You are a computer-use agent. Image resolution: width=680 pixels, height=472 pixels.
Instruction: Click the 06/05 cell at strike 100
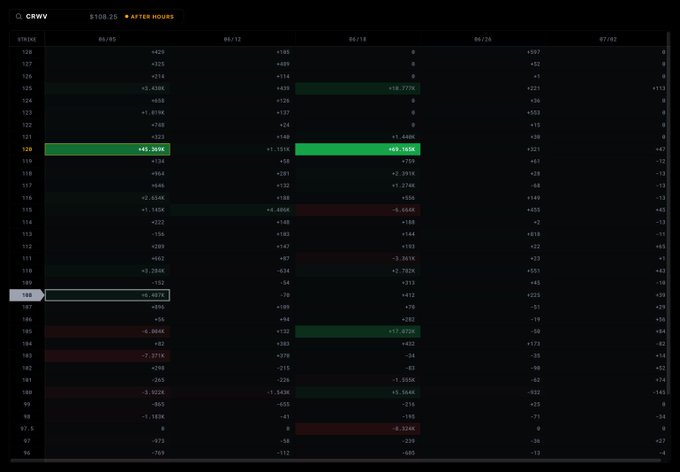108,392
